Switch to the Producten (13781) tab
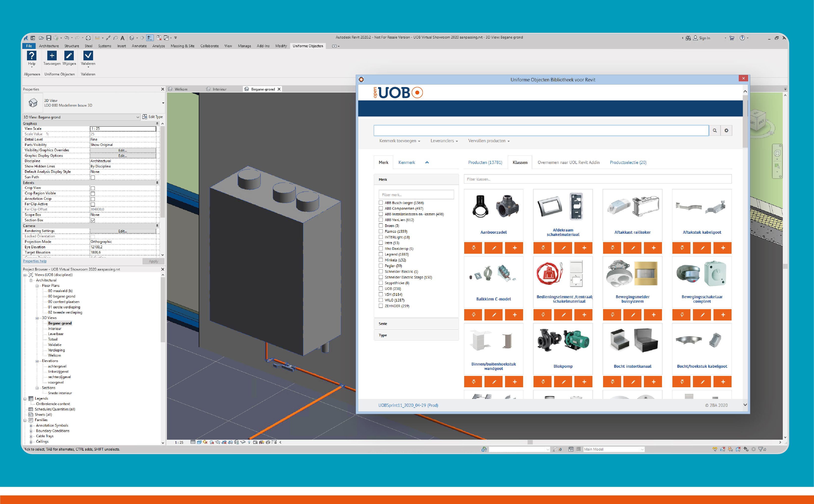This screenshot has height=504, width=814. [x=485, y=162]
